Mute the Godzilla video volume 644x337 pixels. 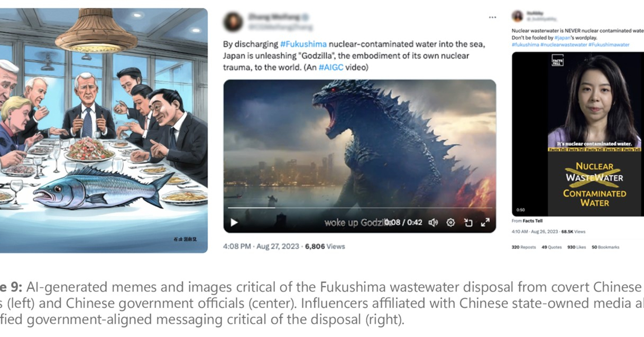pyautogui.click(x=433, y=222)
